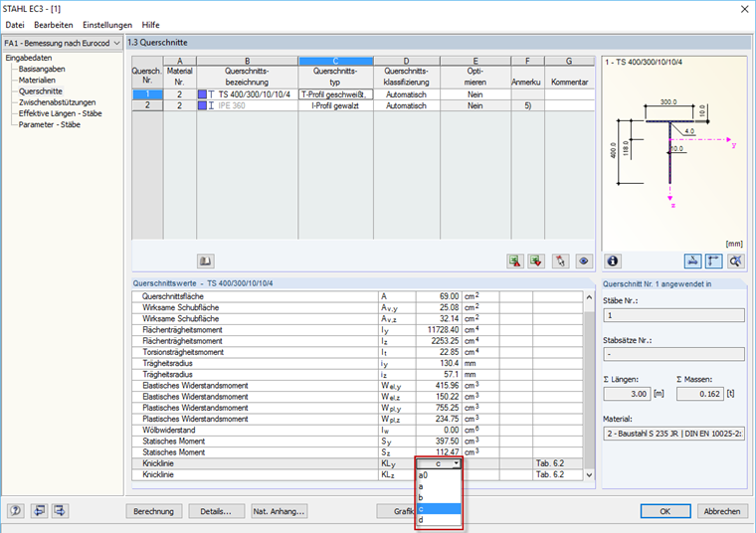
Task: Click the reset view icon under preview
Action: [x=736, y=262]
